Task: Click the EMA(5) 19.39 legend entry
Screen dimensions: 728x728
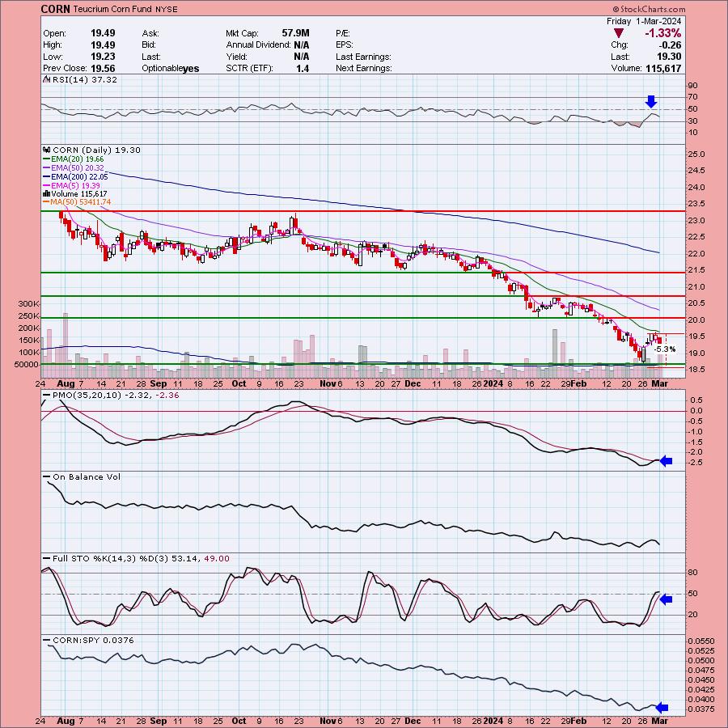Action: pos(75,185)
